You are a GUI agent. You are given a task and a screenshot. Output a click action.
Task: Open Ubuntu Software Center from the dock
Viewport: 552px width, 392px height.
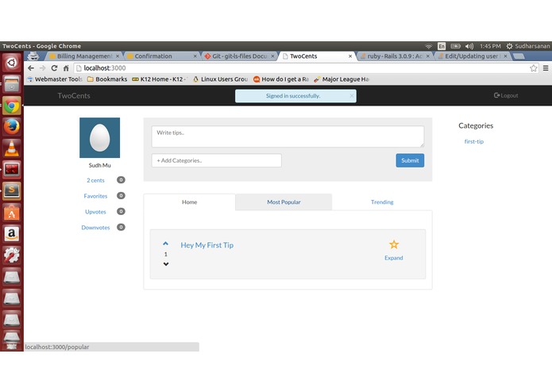12,213
